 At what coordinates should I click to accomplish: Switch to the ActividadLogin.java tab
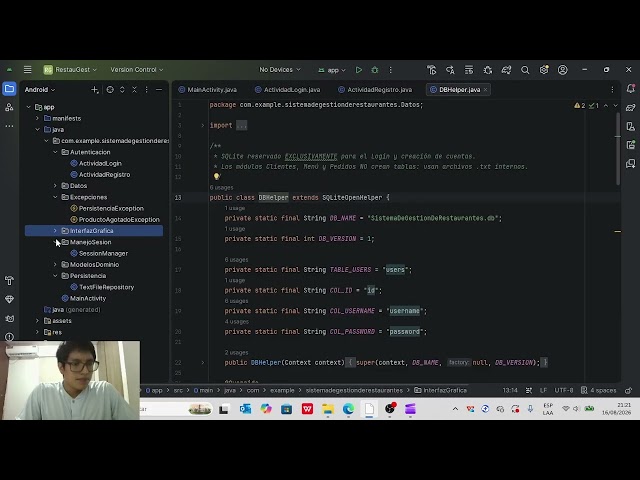(288, 89)
